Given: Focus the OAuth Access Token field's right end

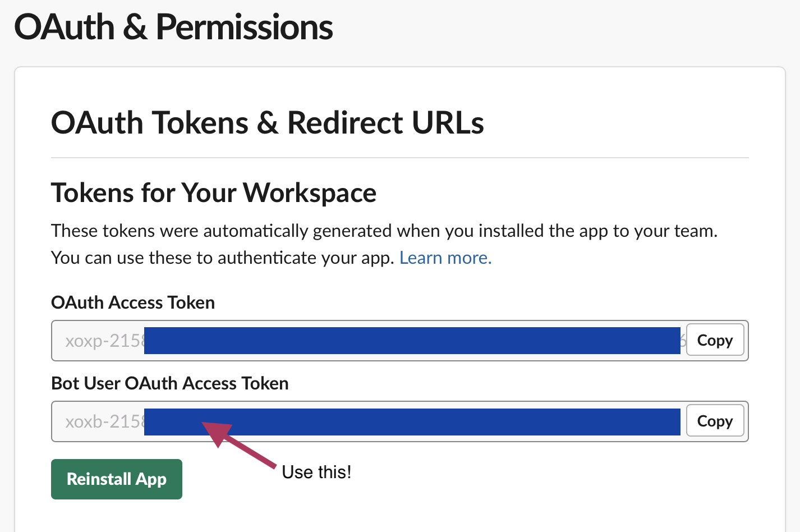Looking at the screenshot, I should (683, 341).
